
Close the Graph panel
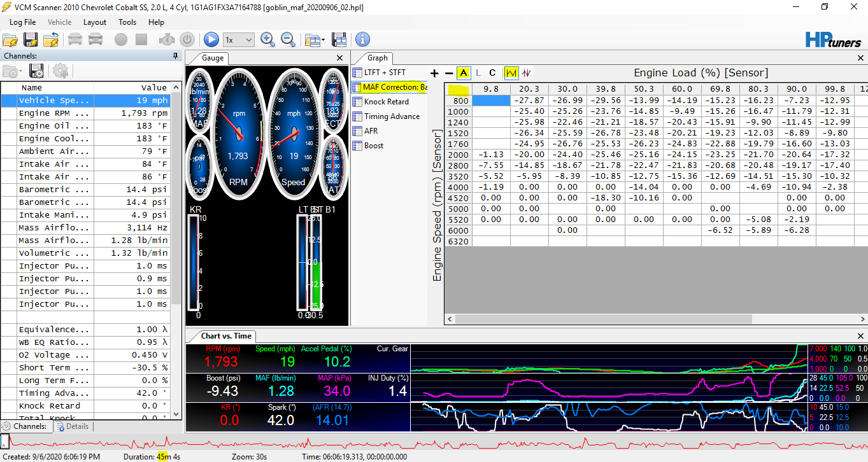pos(859,58)
